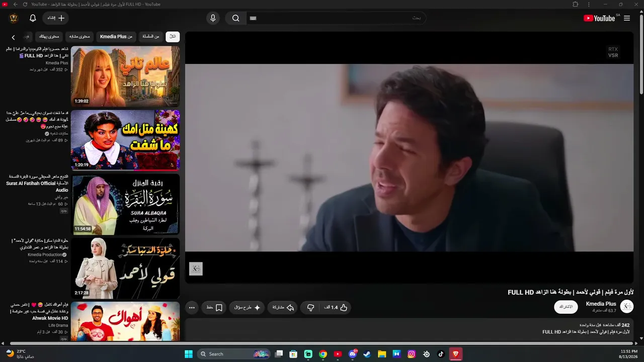
Task: Click the channel watermark in the player
Action: [x=196, y=268]
